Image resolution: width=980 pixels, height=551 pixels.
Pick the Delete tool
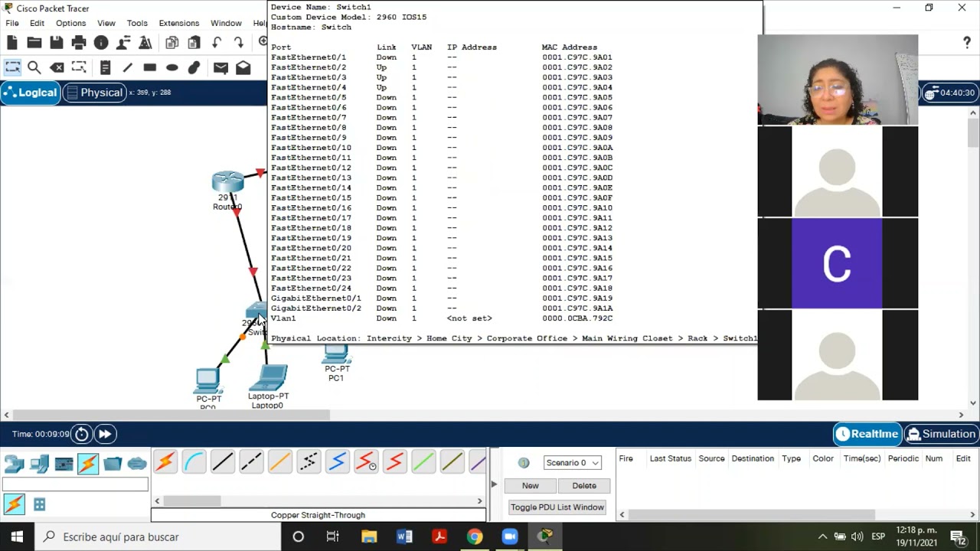56,67
